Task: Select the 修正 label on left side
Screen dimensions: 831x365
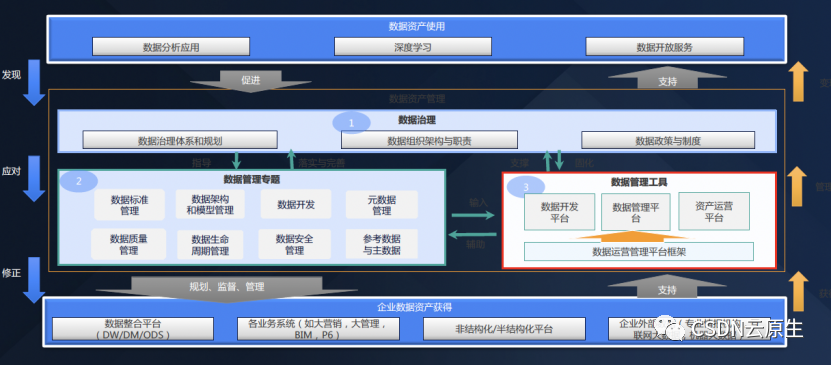Action: (x=11, y=273)
